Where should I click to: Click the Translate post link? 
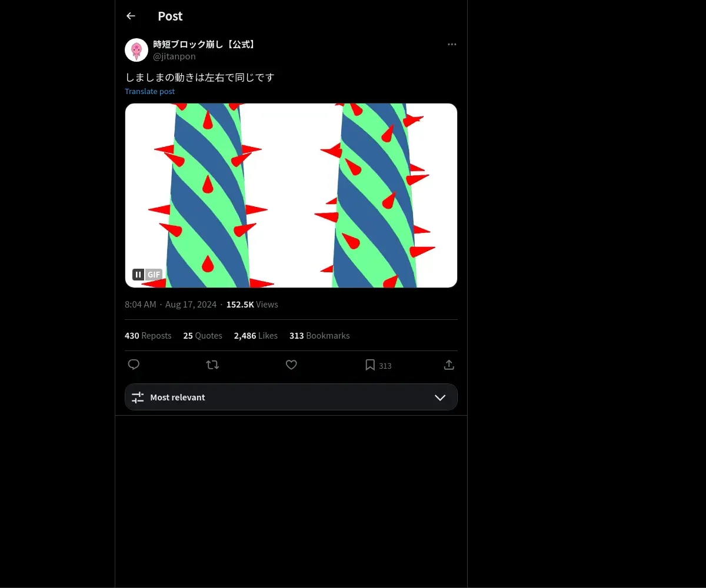click(149, 91)
